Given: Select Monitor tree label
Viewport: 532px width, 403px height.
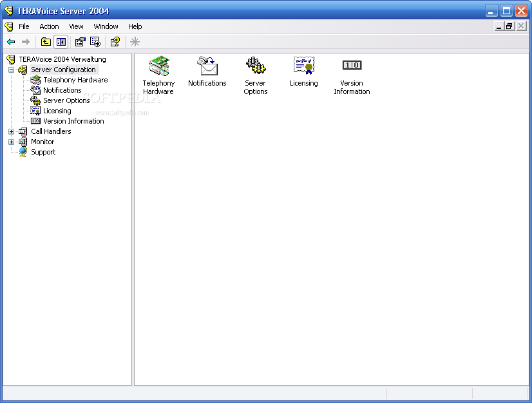Looking at the screenshot, I should (43, 142).
